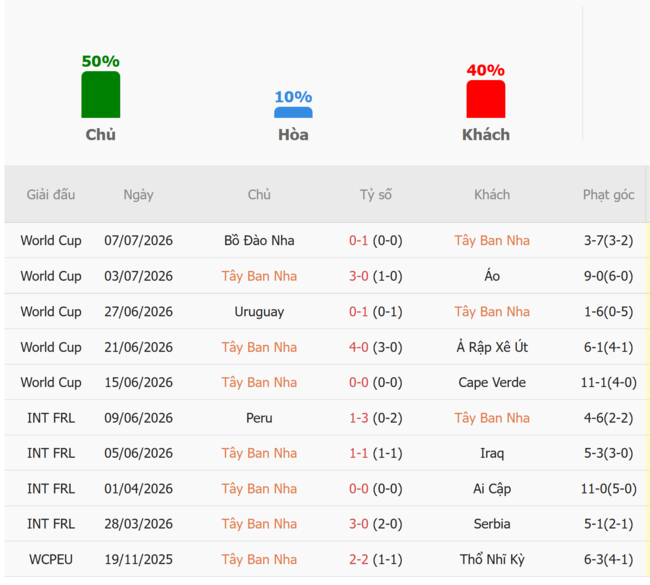Click the red 40% Khách bar
This screenshot has height=585, width=650.
(485, 99)
